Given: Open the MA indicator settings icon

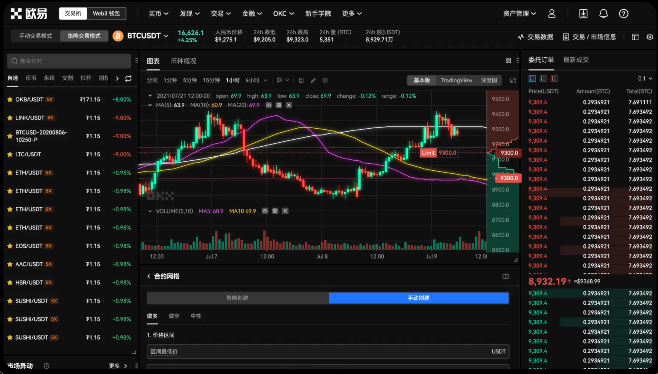Looking at the screenshot, I should click(279, 105).
